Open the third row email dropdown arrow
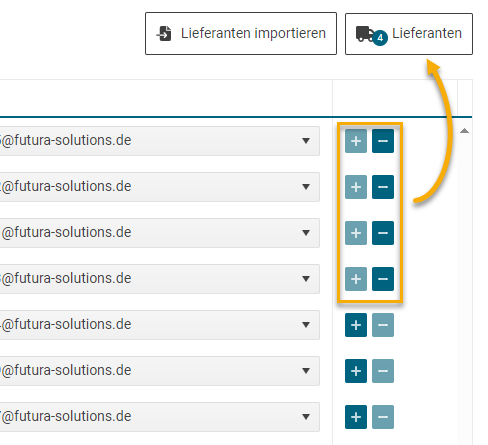The image size is (488, 445). coord(306,233)
